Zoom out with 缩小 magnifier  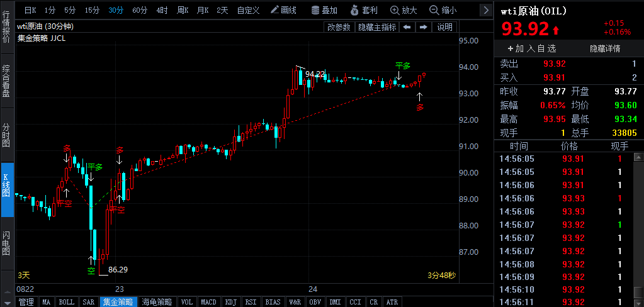click(443, 10)
